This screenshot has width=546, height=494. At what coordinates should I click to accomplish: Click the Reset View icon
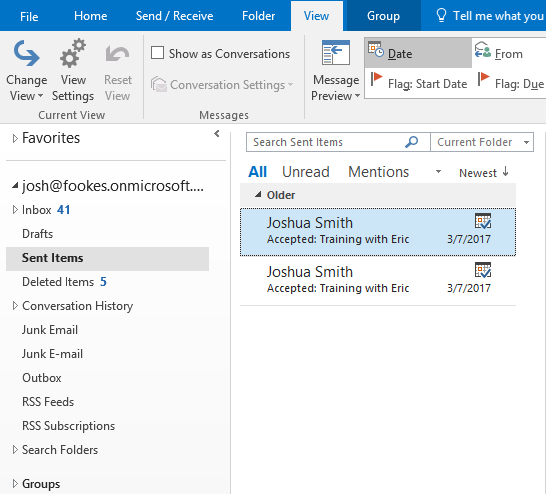117,53
